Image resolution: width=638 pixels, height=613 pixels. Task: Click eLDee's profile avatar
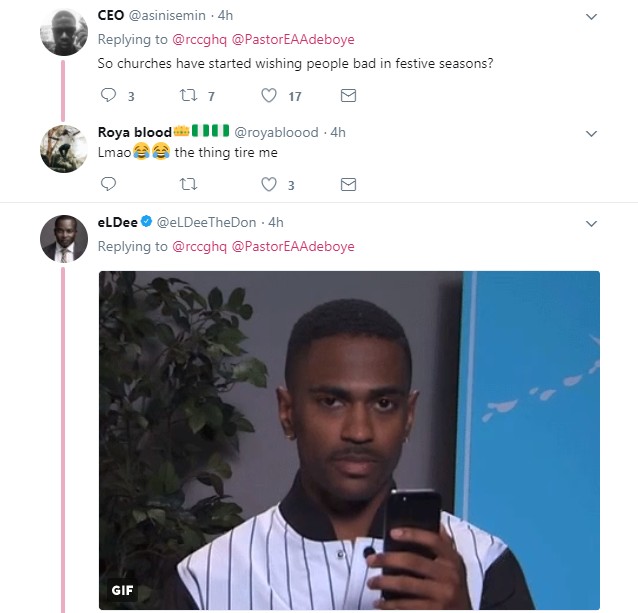tap(63, 239)
